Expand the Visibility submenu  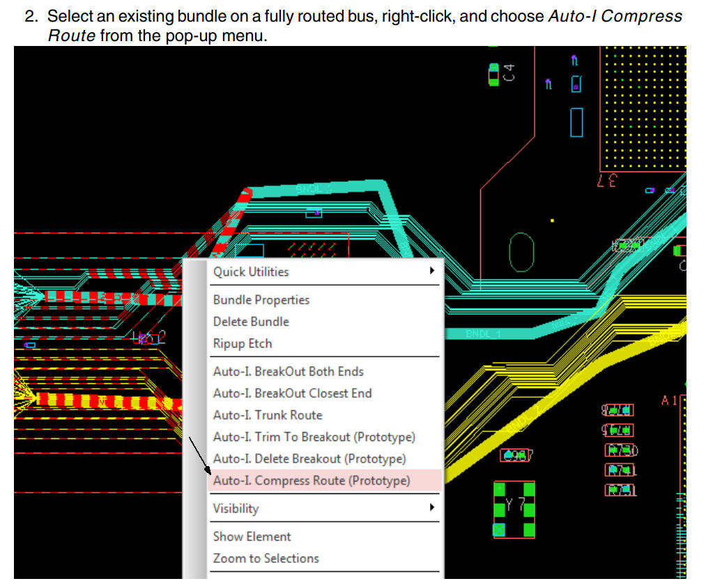point(325,509)
